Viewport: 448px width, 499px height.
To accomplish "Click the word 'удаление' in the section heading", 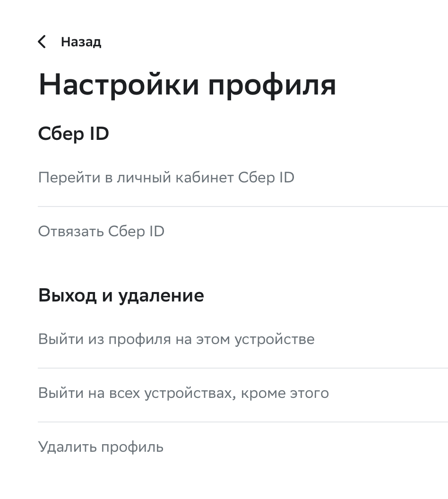I will (x=161, y=296).
